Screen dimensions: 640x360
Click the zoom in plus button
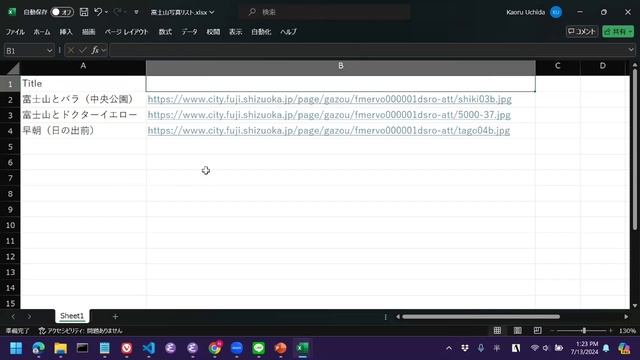point(611,331)
